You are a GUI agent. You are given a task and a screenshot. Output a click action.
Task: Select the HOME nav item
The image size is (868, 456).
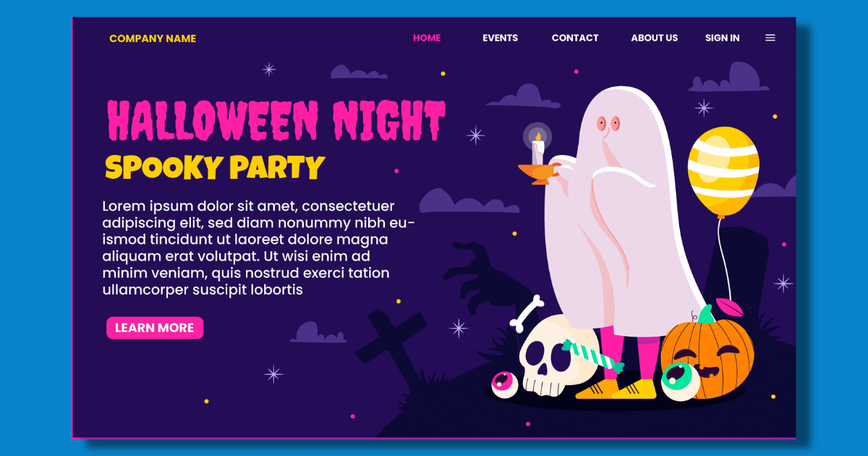(x=427, y=38)
